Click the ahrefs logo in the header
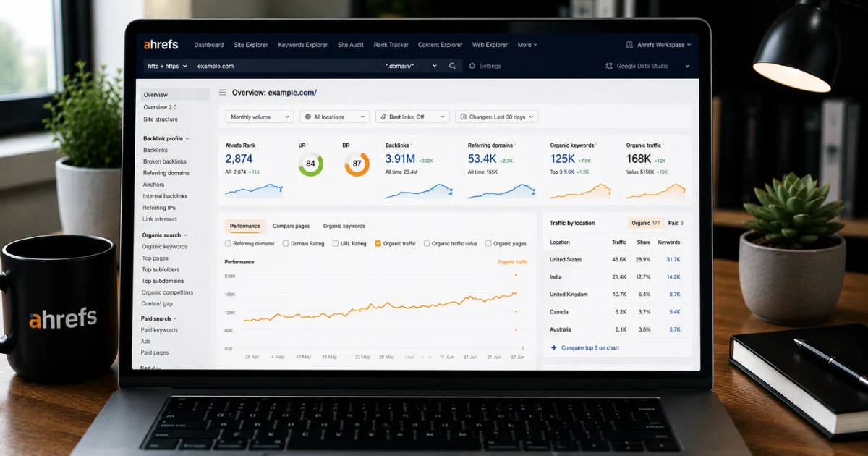The height and width of the screenshot is (456, 868). tap(161, 45)
